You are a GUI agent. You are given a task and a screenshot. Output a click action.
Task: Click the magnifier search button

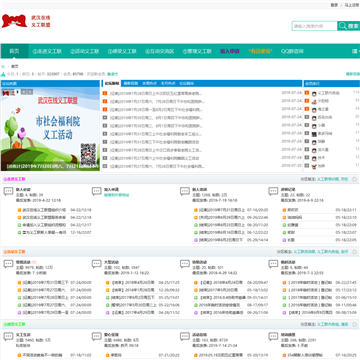pyautogui.click(x=348, y=26)
